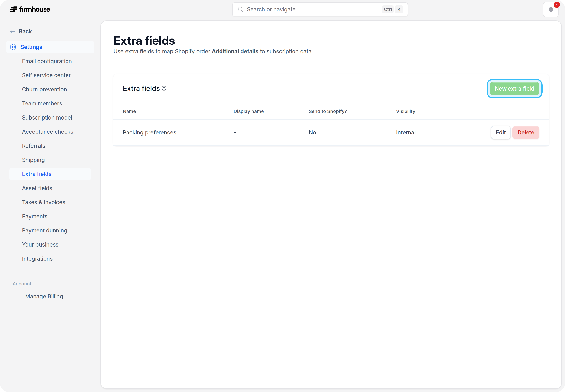The width and height of the screenshot is (565, 392).
Task: Click the Send to Shopify? column header
Action: coord(328,111)
